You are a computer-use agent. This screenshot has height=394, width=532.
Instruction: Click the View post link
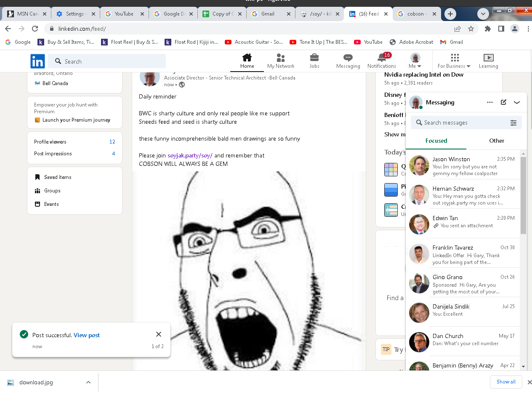tap(87, 335)
